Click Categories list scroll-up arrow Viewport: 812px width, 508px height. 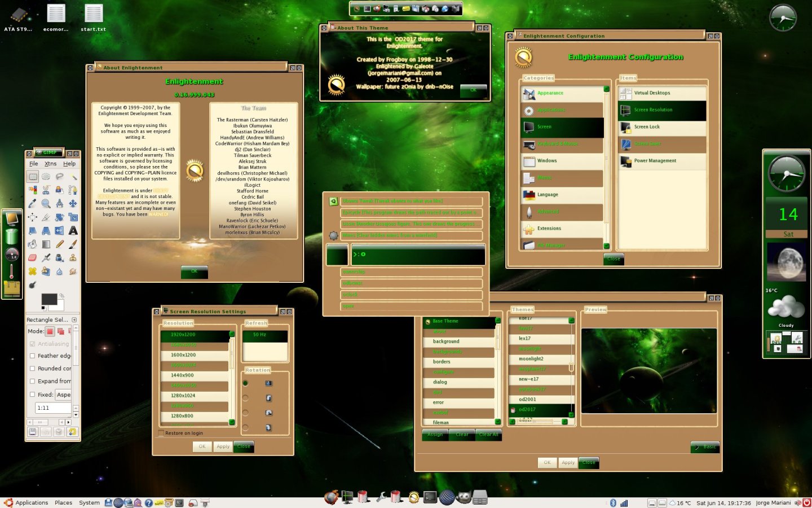(607, 89)
